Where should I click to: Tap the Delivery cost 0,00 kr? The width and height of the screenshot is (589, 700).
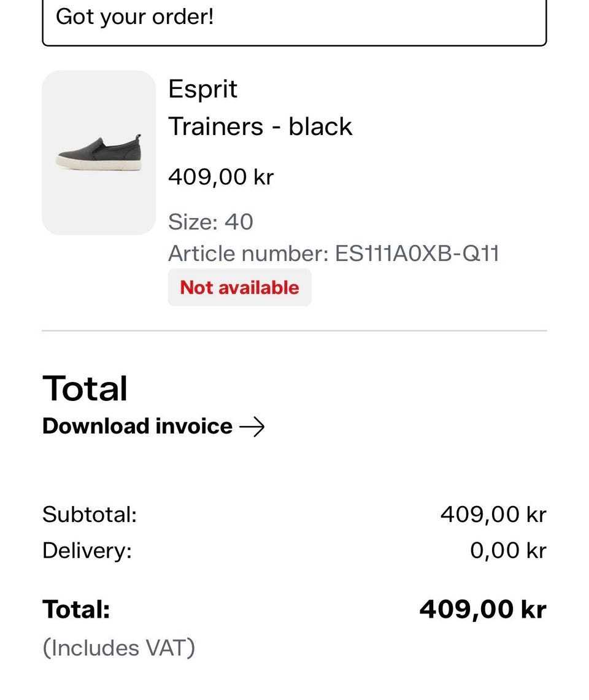[508, 550]
